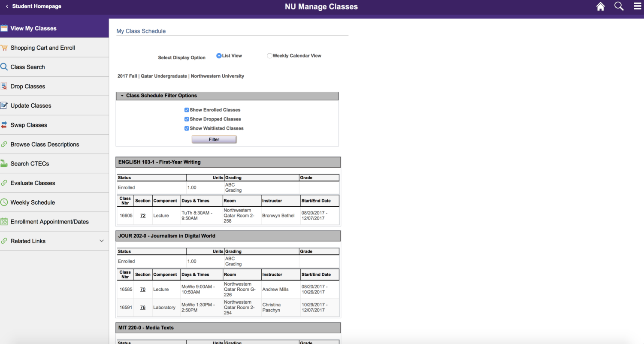Open Drop Classes page
The width and height of the screenshot is (644, 344).
[54, 86]
